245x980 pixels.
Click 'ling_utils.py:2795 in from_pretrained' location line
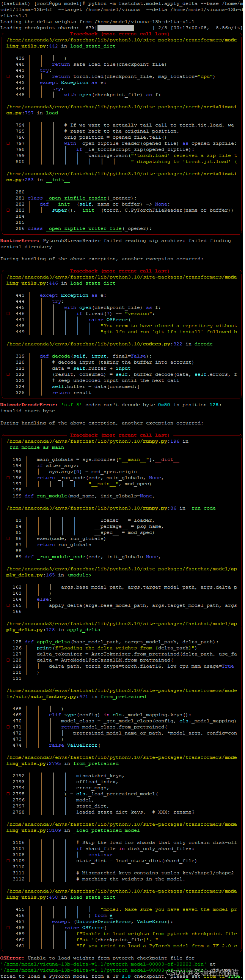coord(62,764)
